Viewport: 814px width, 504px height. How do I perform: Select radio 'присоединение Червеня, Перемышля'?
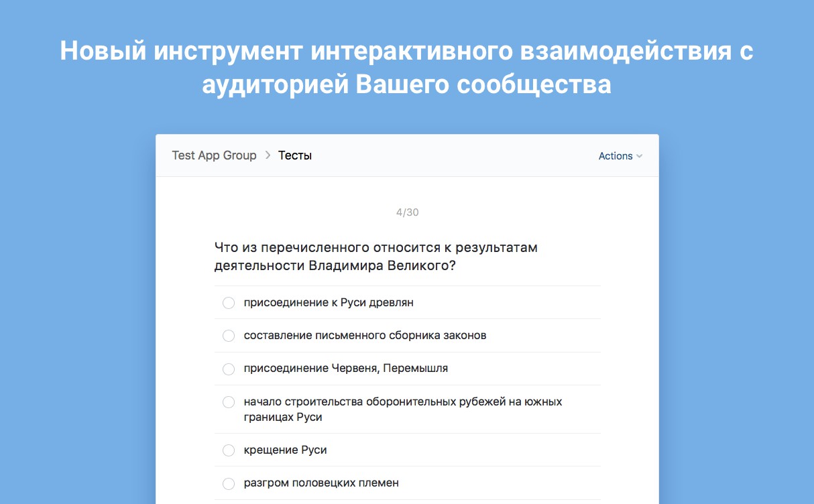(229, 369)
